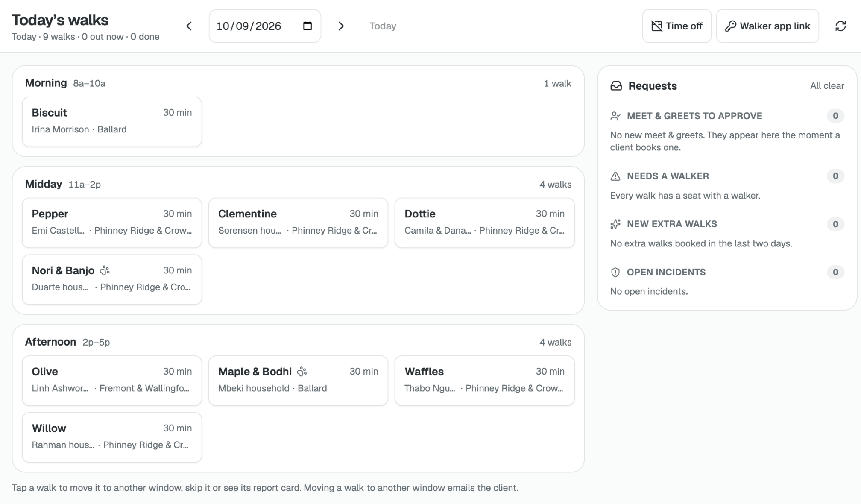Select the Waffles walk card

click(484, 381)
